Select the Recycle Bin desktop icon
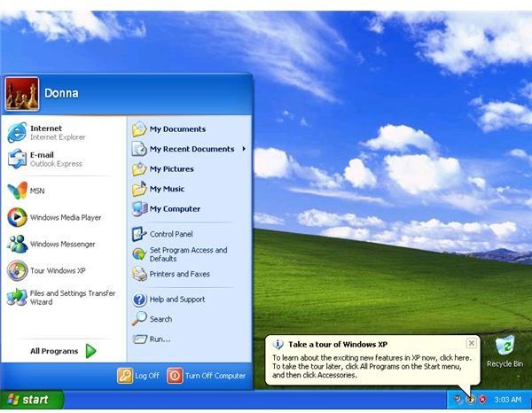 click(x=505, y=346)
